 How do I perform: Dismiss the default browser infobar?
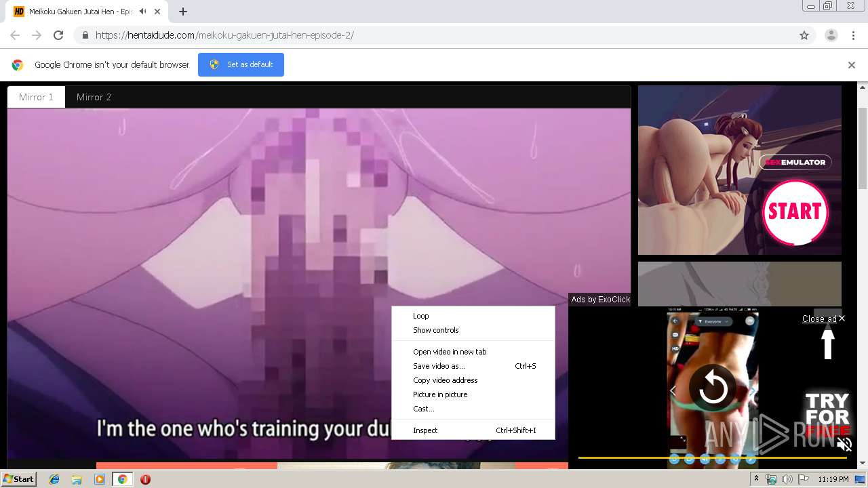851,65
